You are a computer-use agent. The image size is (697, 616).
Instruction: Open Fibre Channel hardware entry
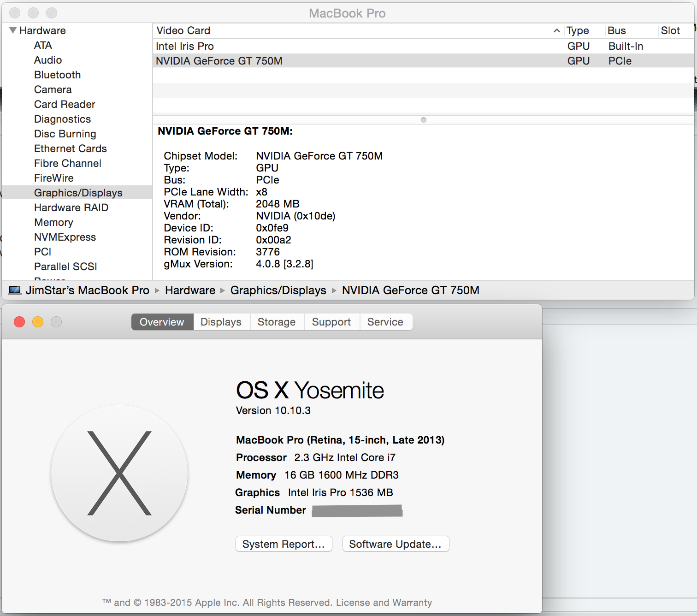tap(68, 163)
